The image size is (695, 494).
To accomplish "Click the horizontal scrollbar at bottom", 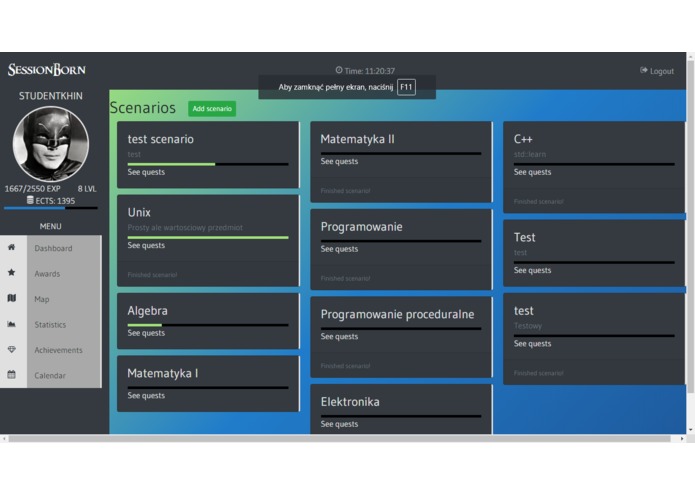I will pos(339,439).
